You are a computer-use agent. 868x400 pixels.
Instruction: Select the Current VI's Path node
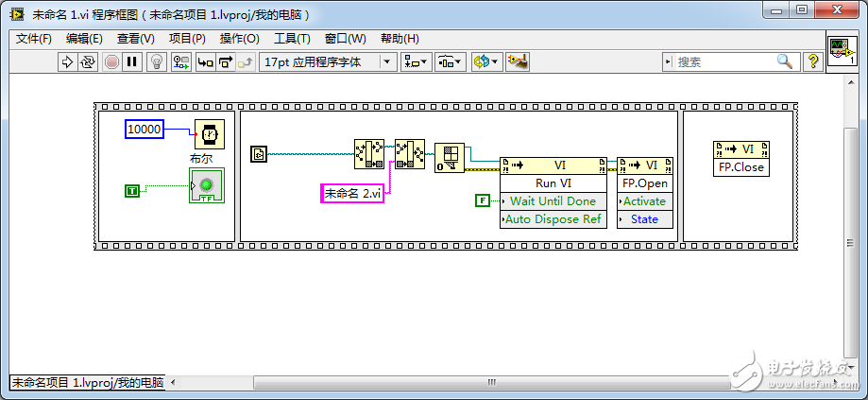(x=259, y=154)
